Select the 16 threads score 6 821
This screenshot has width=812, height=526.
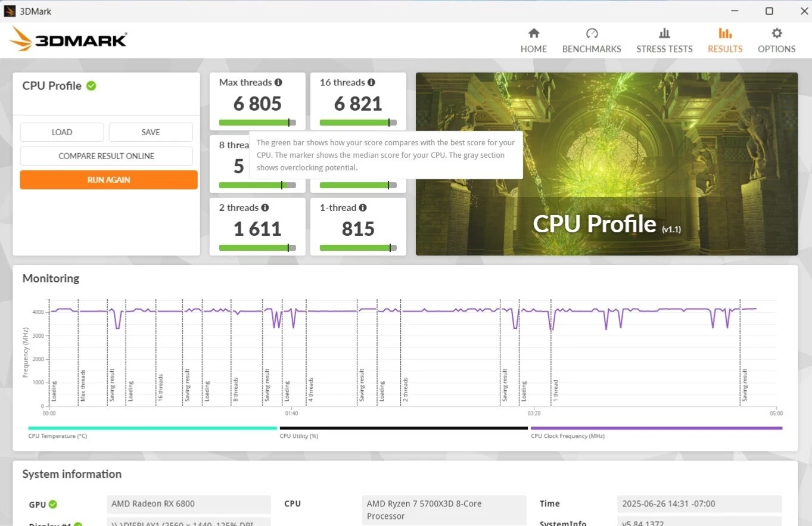click(358, 104)
